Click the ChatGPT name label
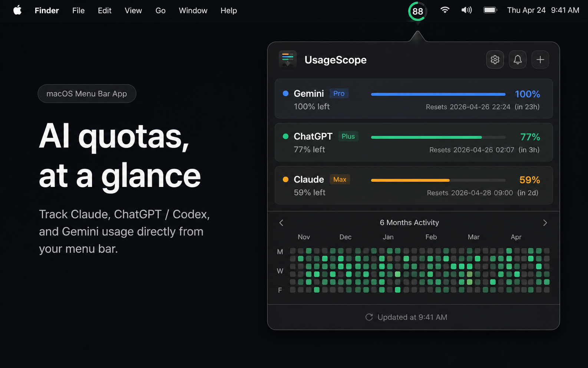The width and height of the screenshot is (588, 368). [313, 137]
